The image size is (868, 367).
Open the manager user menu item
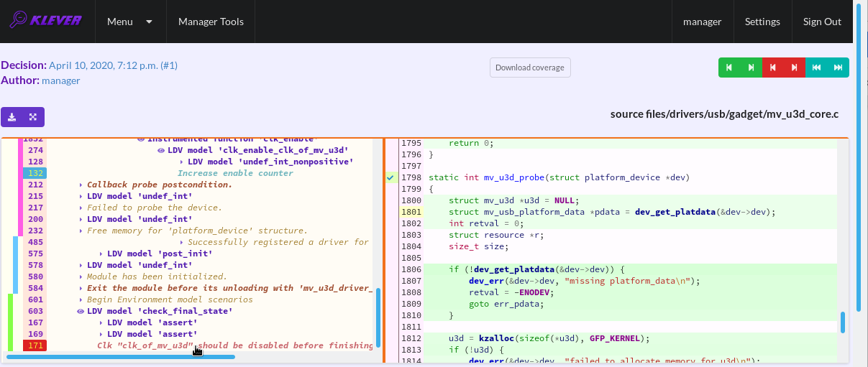pyautogui.click(x=702, y=22)
